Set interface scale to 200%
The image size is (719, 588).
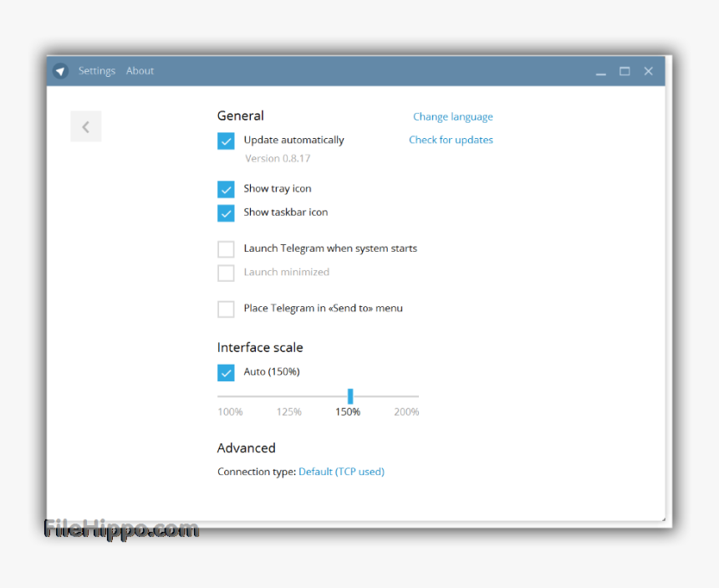(406, 412)
